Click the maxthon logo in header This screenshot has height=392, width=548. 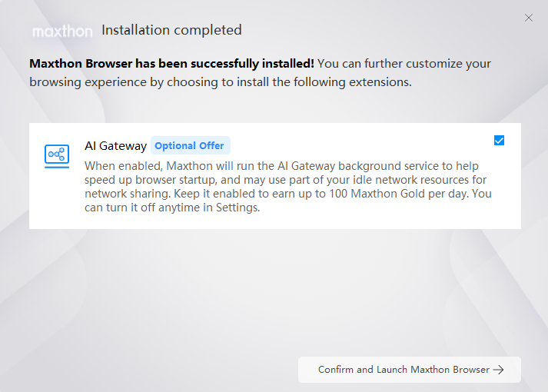62,32
